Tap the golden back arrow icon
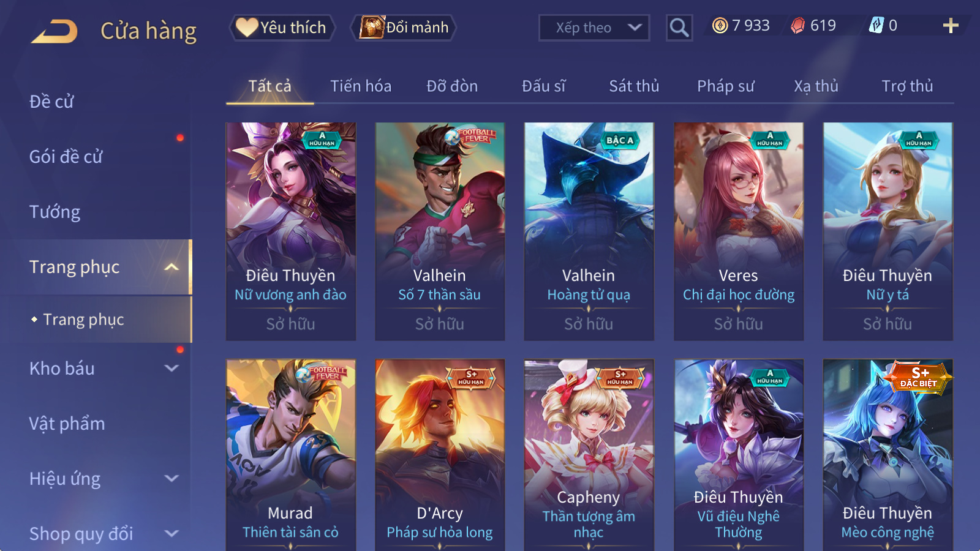 (x=55, y=31)
